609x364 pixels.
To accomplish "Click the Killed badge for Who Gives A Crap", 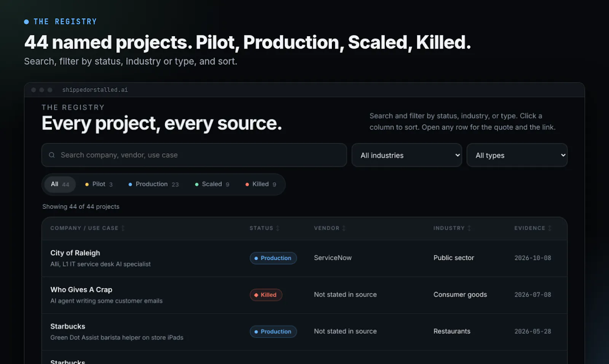I will pos(266,295).
